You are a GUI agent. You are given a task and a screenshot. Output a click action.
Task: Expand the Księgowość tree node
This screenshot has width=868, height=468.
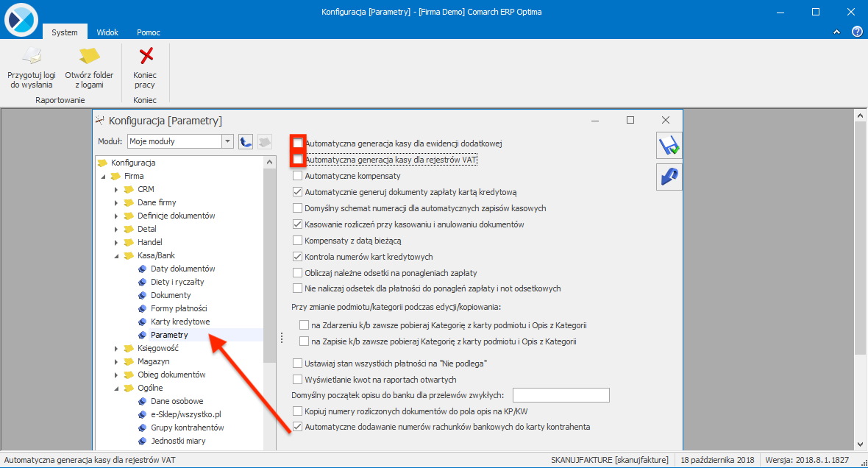(x=116, y=348)
